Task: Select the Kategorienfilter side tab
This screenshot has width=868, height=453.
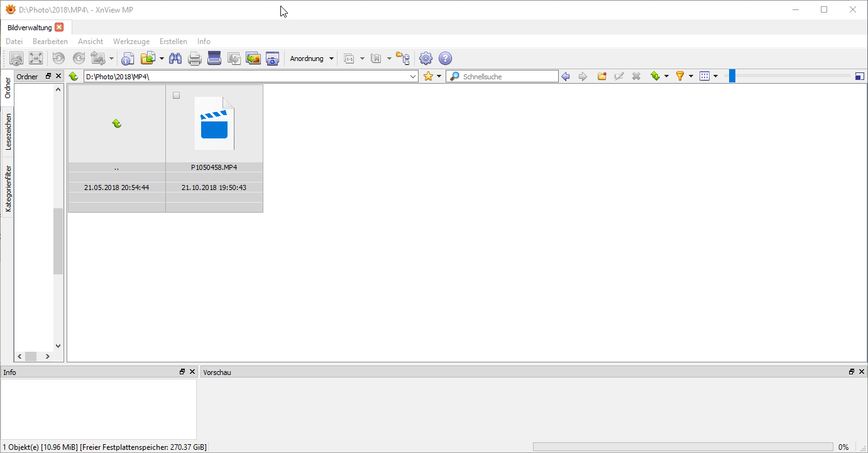Action: [7, 188]
